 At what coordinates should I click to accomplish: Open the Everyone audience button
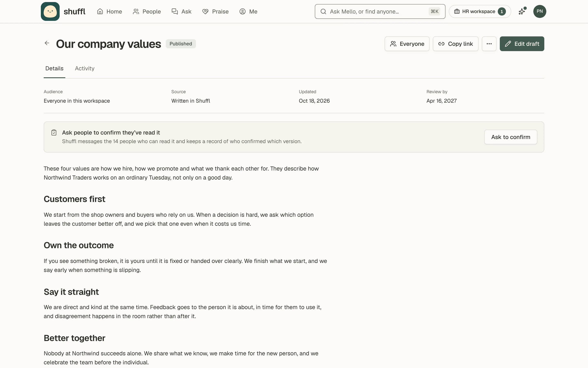point(407,44)
